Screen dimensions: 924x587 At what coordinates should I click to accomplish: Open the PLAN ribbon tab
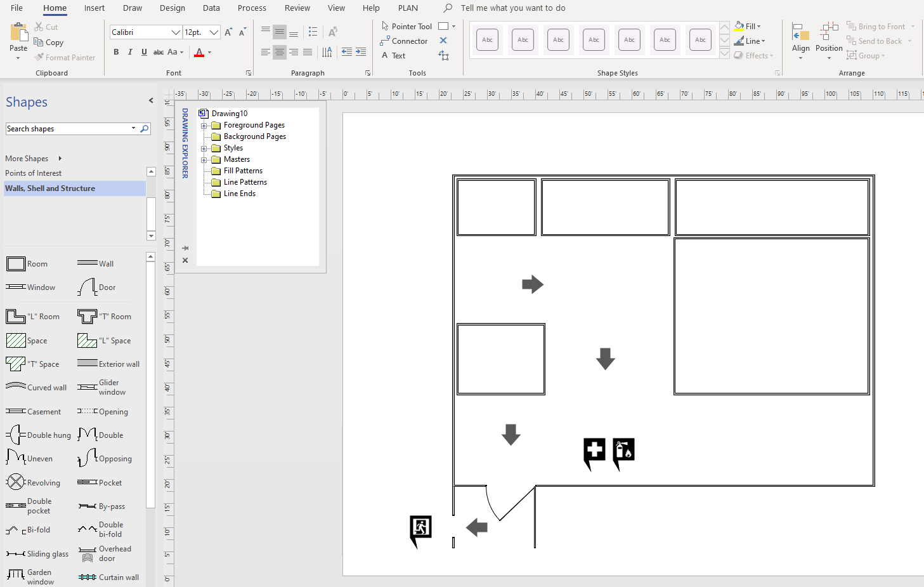408,8
